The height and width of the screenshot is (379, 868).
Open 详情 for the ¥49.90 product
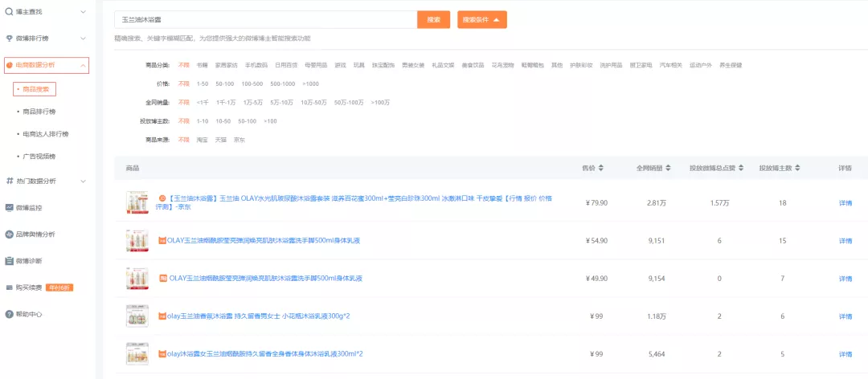[845, 279]
